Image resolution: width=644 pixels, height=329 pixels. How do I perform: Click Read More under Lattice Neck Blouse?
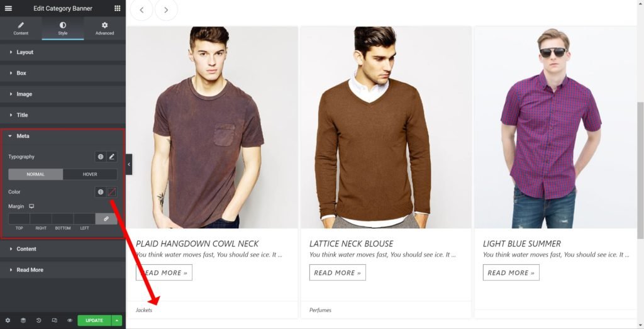pos(337,273)
